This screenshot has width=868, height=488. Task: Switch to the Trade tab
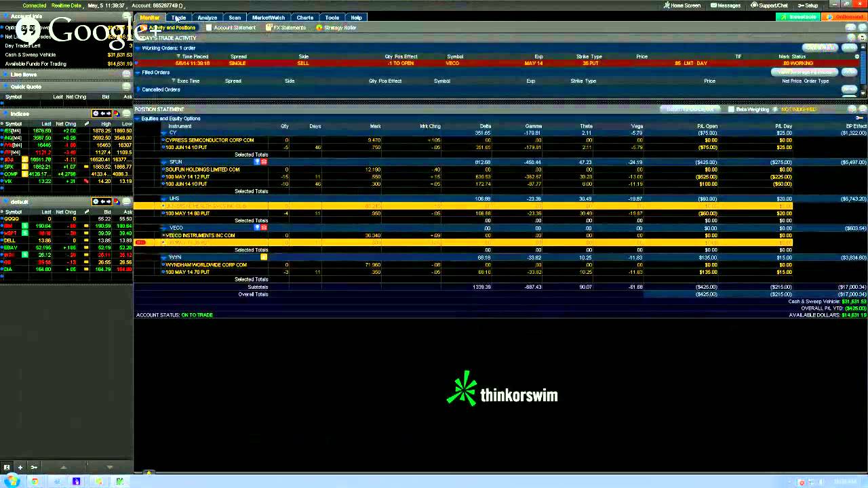click(x=178, y=18)
